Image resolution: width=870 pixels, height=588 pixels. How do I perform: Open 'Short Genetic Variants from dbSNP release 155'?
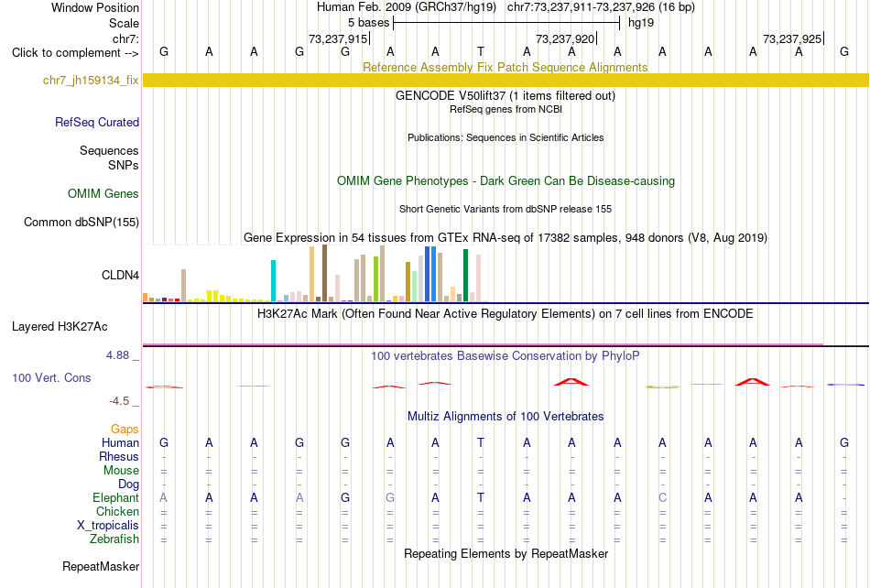point(506,209)
